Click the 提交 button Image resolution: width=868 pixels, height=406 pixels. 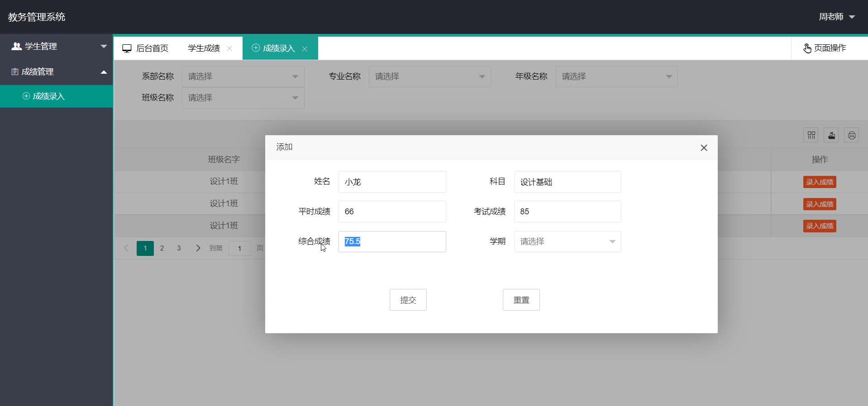click(408, 300)
